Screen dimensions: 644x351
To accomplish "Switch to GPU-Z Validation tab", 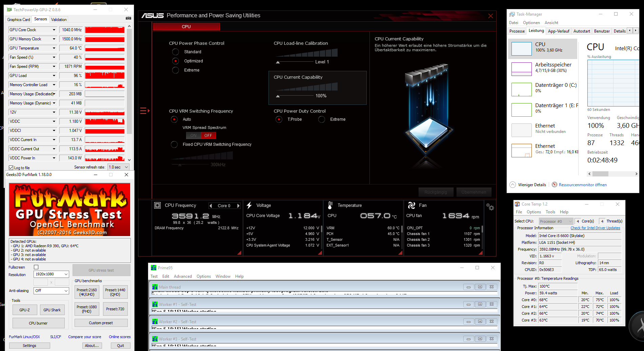I will [59, 20].
